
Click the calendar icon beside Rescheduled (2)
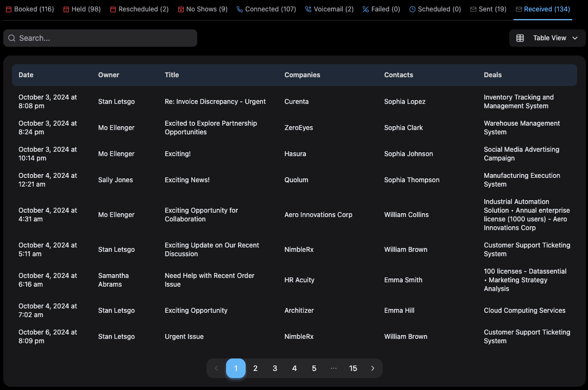(x=113, y=9)
